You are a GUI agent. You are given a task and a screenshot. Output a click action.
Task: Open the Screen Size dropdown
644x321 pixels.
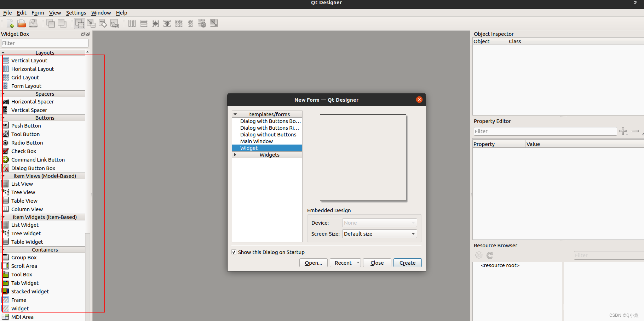tap(379, 234)
